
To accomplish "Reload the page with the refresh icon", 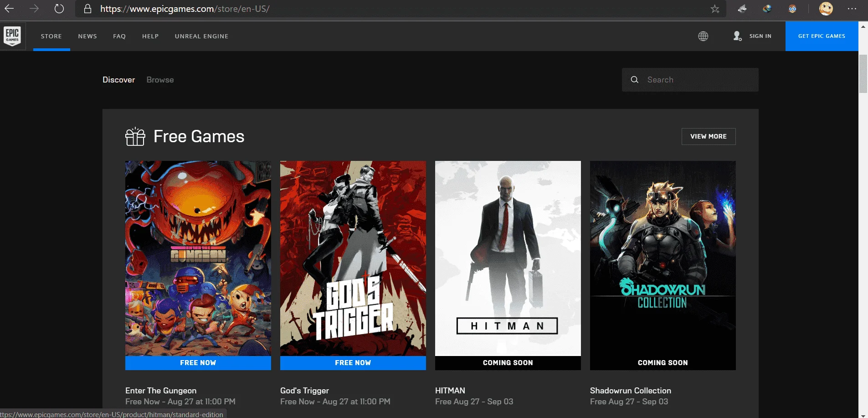I will click(59, 9).
